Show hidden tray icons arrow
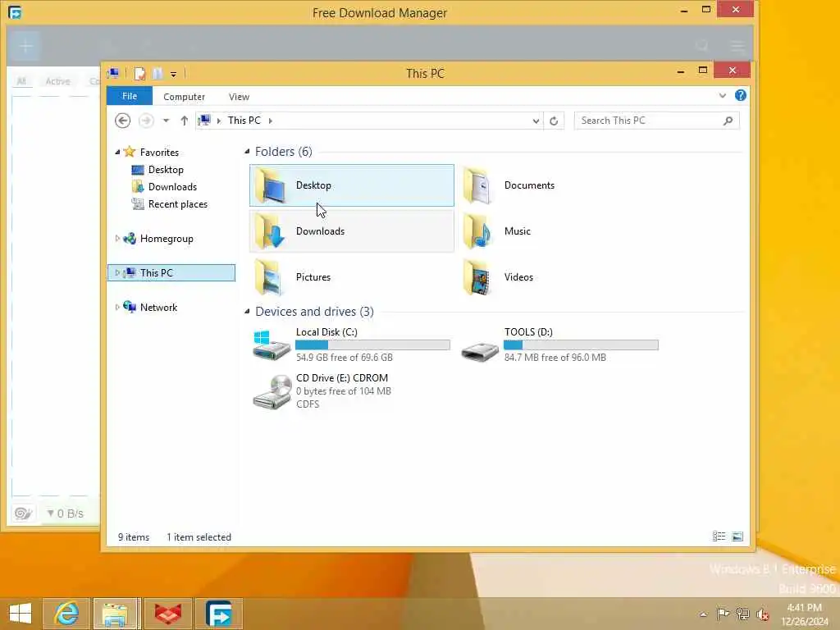The width and height of the screenshot is (840, 630). point(703,614)
